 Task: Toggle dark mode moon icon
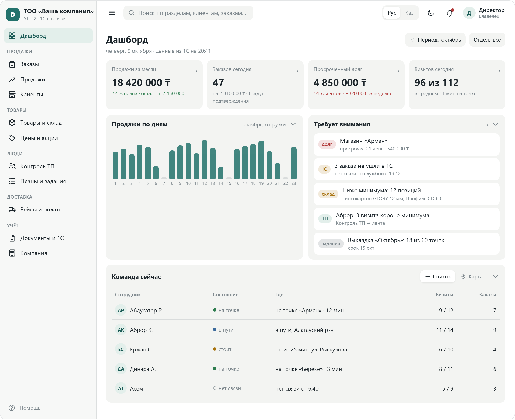click(x=430, y=13)
